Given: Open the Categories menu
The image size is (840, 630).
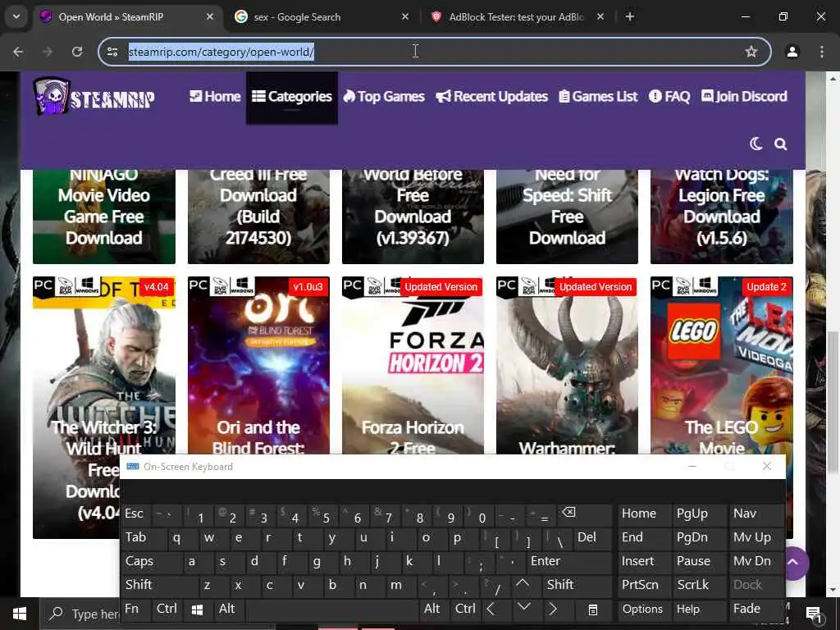Looking at the screenshot, I should 292,97.
